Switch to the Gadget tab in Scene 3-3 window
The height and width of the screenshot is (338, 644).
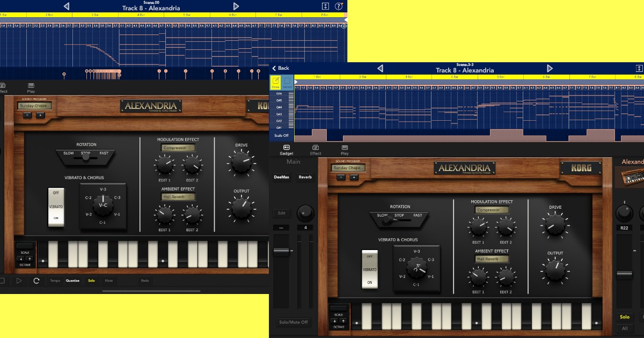click(287, 150)
